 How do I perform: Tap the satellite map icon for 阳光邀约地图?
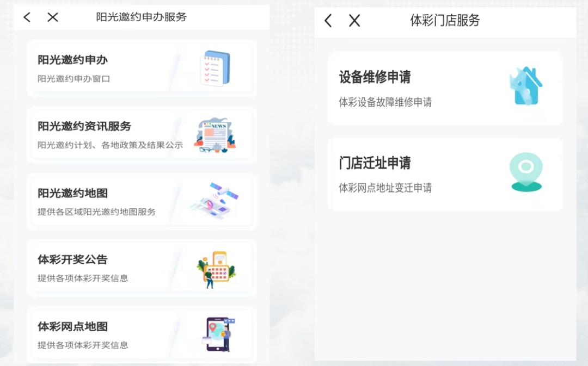(x=215, y=201)
